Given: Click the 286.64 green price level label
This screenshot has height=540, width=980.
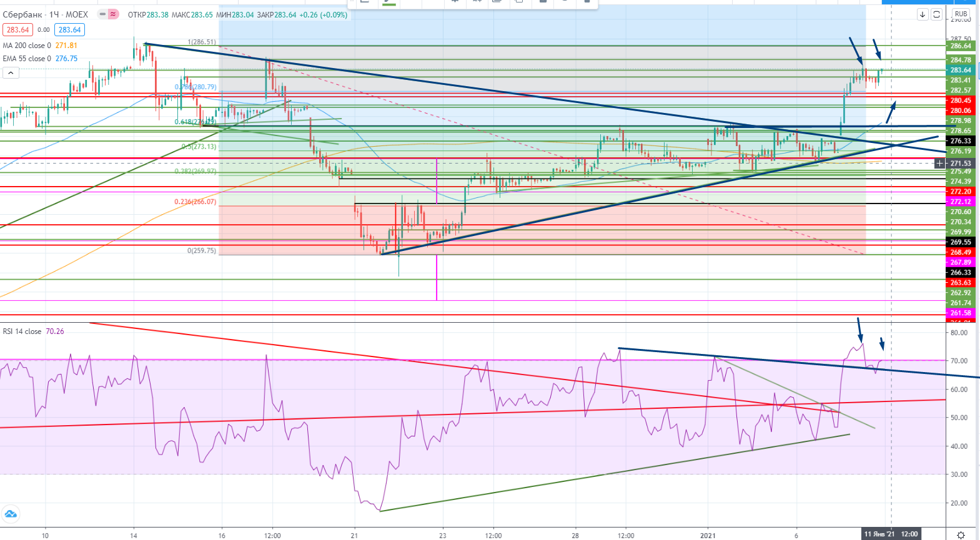Looking at the screenshot, I should (960, 46).
